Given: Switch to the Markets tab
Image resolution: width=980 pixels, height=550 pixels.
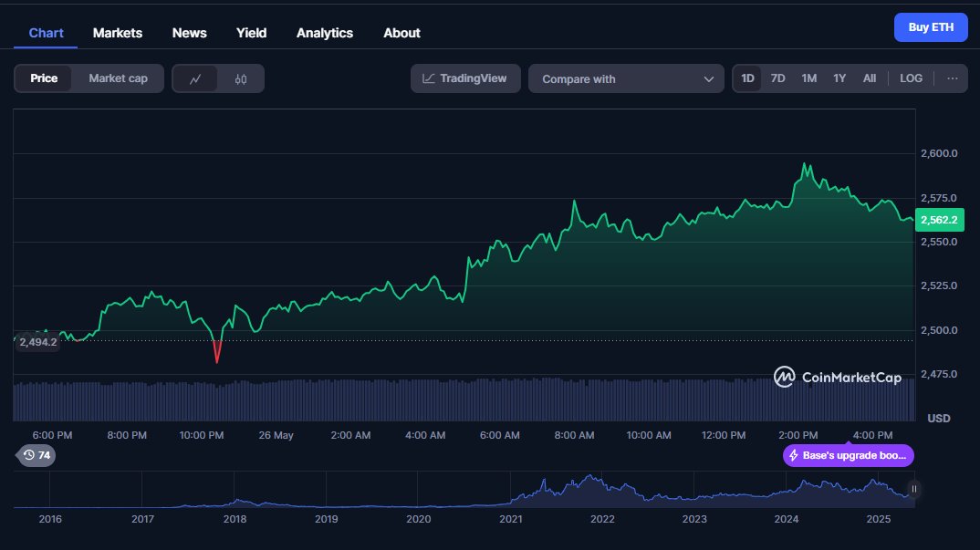Looking at the screenshot, I should (x=117, y=33).
